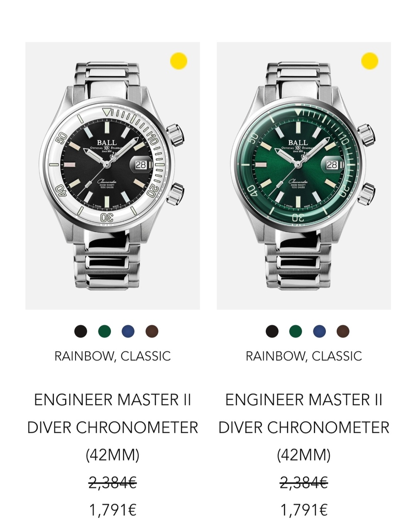The image size is (416, 532).
Task: Click left product sale price 1,791€
Action: click(113, 510)
